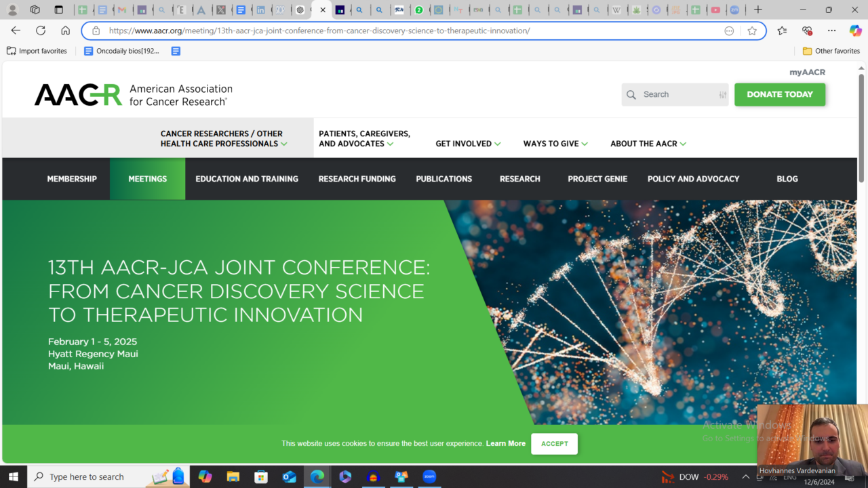Switch to the LinkedIn tab
The image size is (868, 488).
click(261, 10)
